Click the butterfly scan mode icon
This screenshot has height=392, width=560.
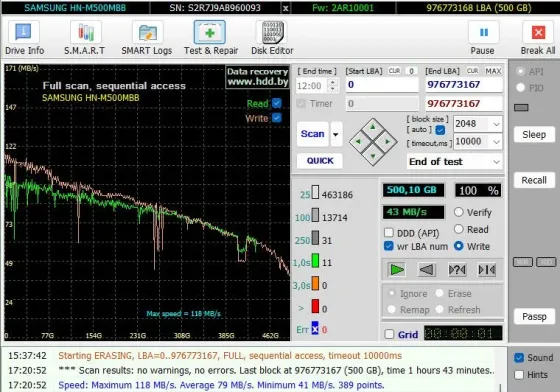tap(487, 270)
